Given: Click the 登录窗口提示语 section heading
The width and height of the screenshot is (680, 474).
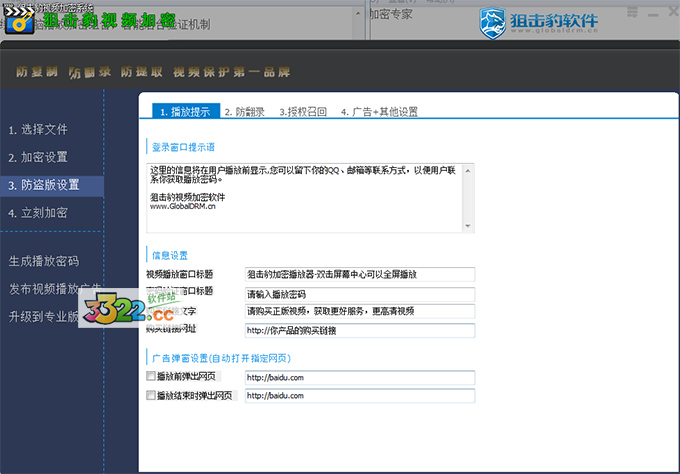Looking at the screenshot, I should click(x=183, y=147).
